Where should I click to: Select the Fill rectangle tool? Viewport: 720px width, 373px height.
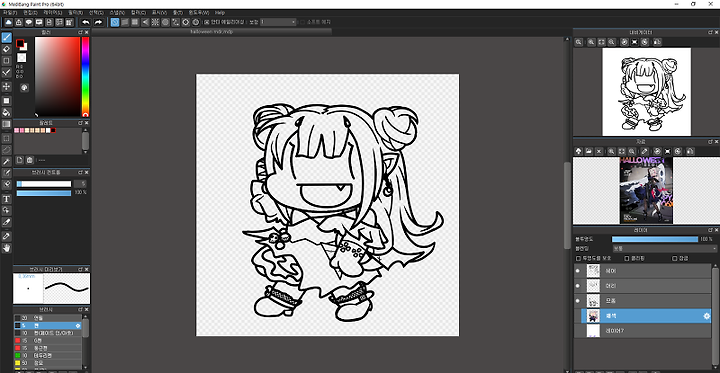[6, 101]
